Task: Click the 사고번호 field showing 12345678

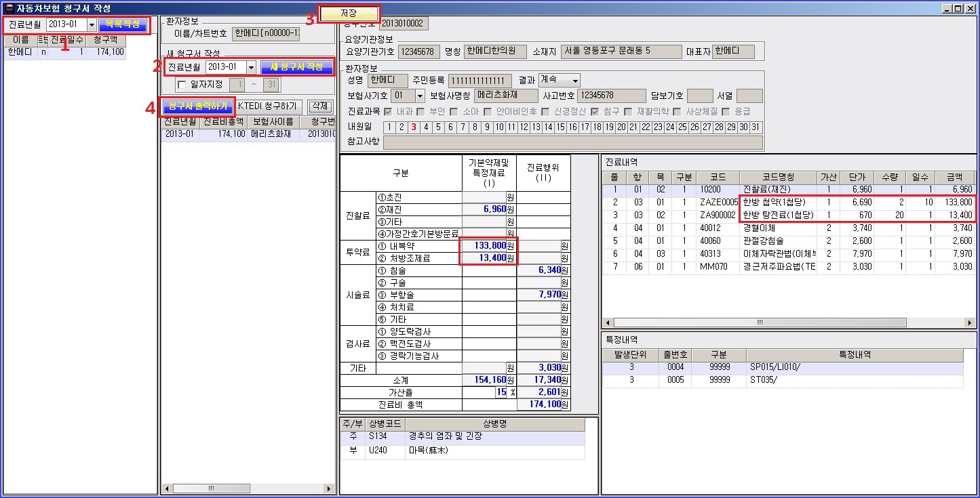Action: [x=612, y=96]
